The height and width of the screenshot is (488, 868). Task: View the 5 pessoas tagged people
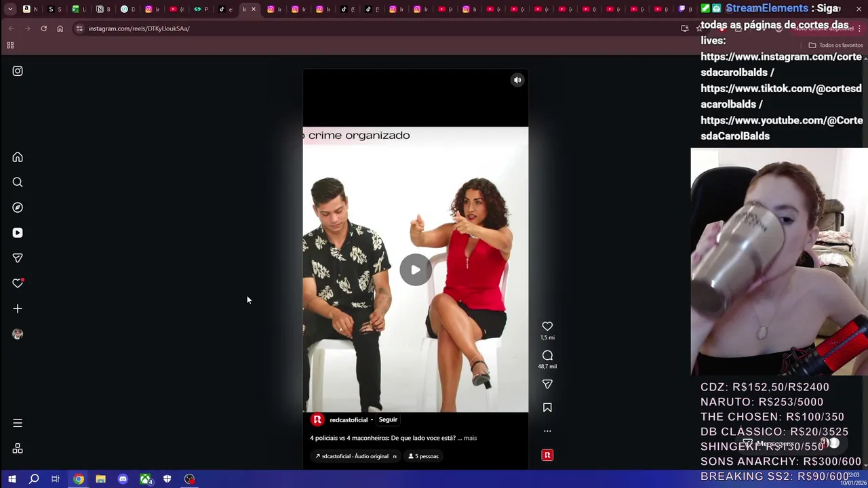(423, 456)
